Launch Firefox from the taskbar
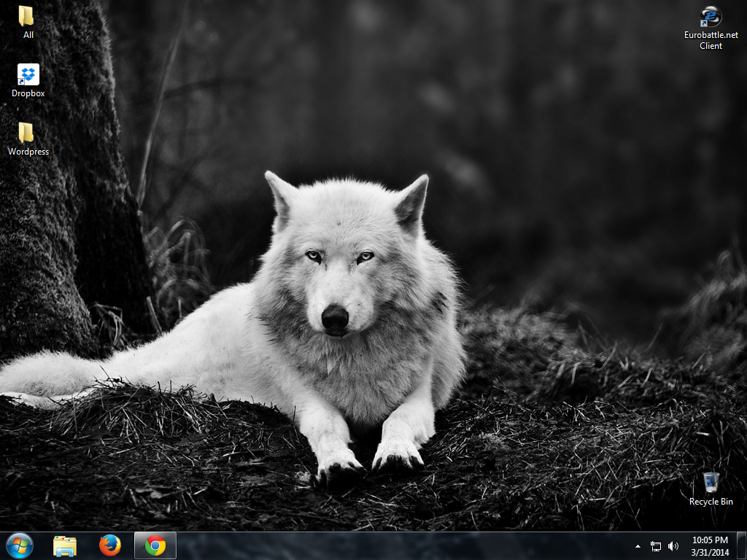 [110, 545]
